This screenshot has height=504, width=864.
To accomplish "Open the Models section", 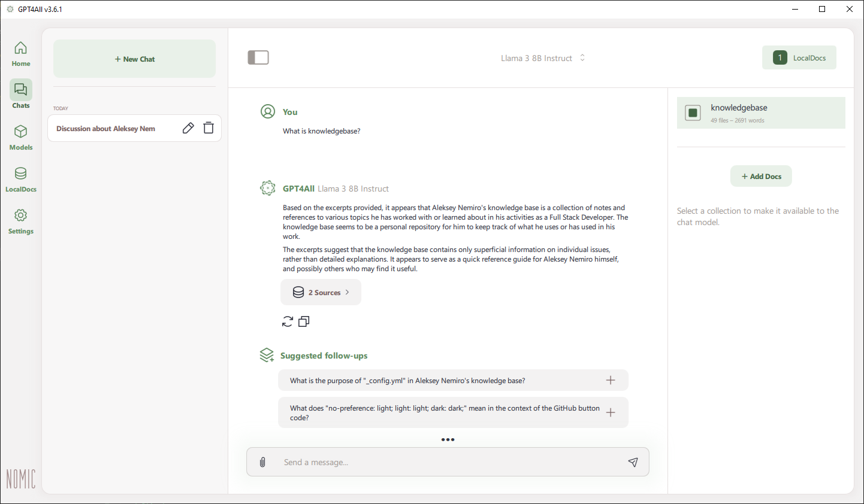I will pos(21,137).
